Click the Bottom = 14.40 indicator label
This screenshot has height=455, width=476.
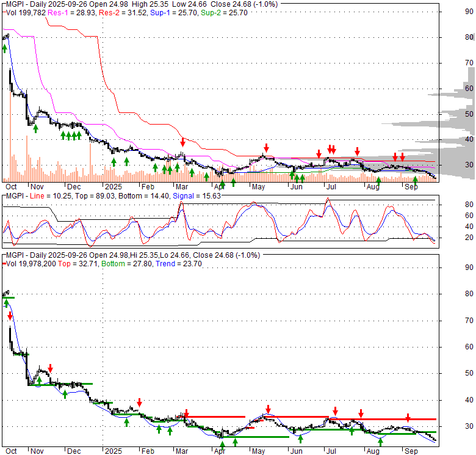[x=143, y=196]
